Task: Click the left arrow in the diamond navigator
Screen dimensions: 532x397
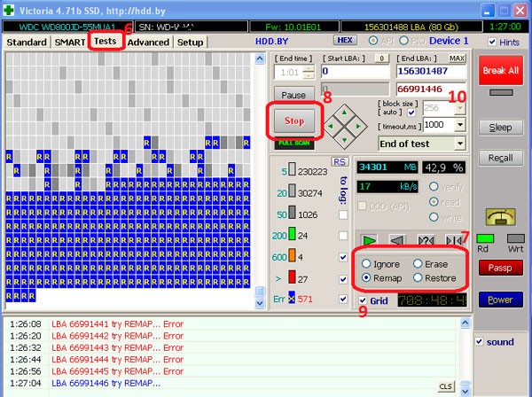Action: pos(331,126)
